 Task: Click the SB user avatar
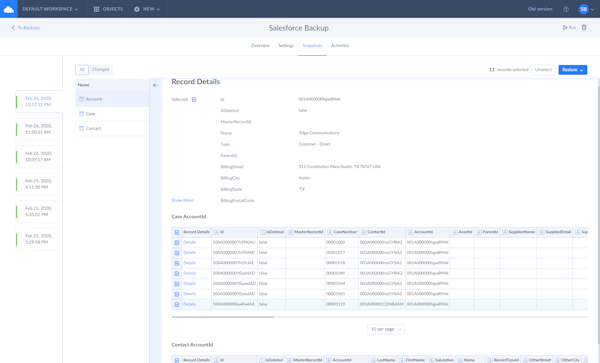[x=583, y=9]
